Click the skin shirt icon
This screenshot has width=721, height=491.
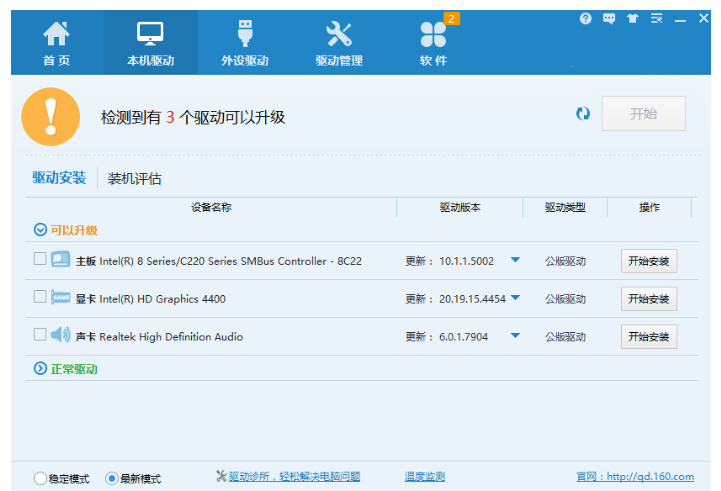[x=632, y=19]
